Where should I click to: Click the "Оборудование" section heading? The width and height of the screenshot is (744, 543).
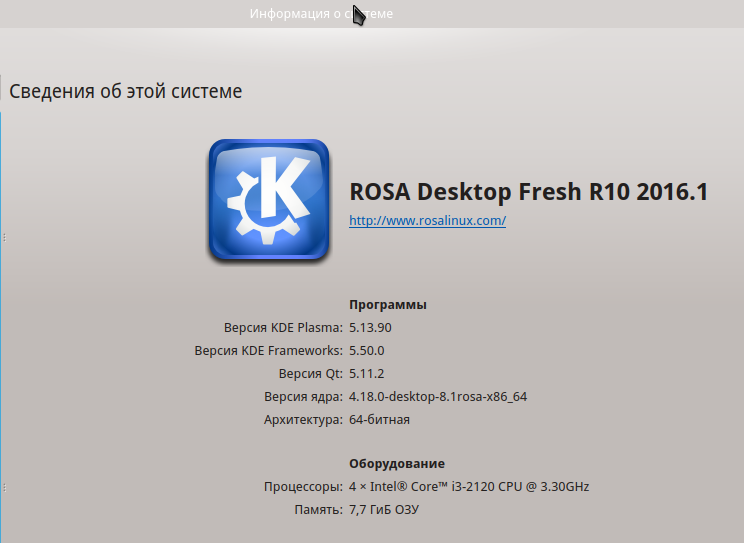click(396, 464)
